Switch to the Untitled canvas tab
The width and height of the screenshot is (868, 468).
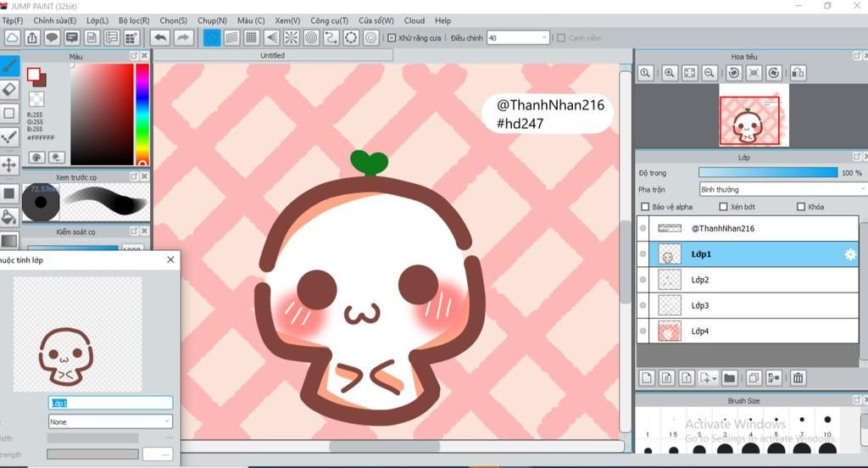[272, 55]
